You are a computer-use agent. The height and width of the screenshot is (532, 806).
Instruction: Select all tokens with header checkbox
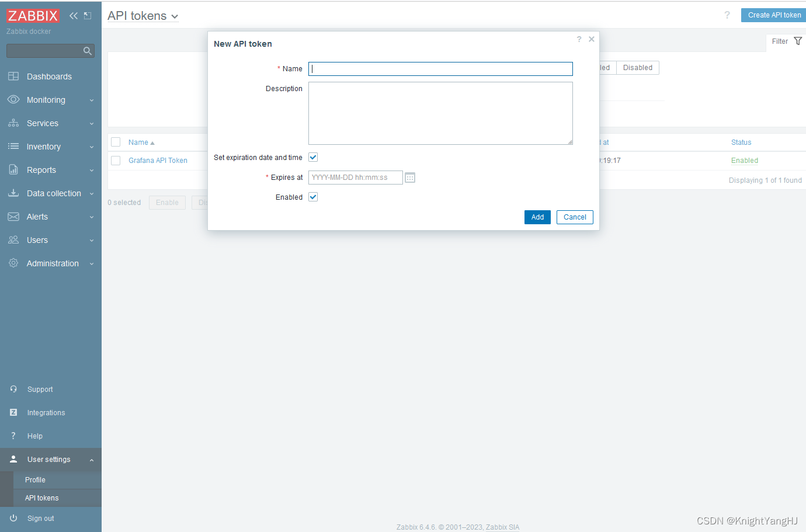[116, 142]
